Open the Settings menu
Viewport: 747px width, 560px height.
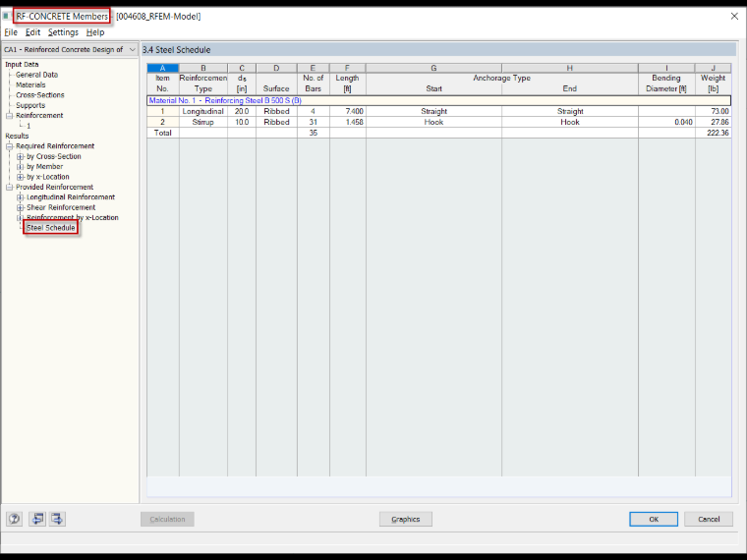coord(63,32)
